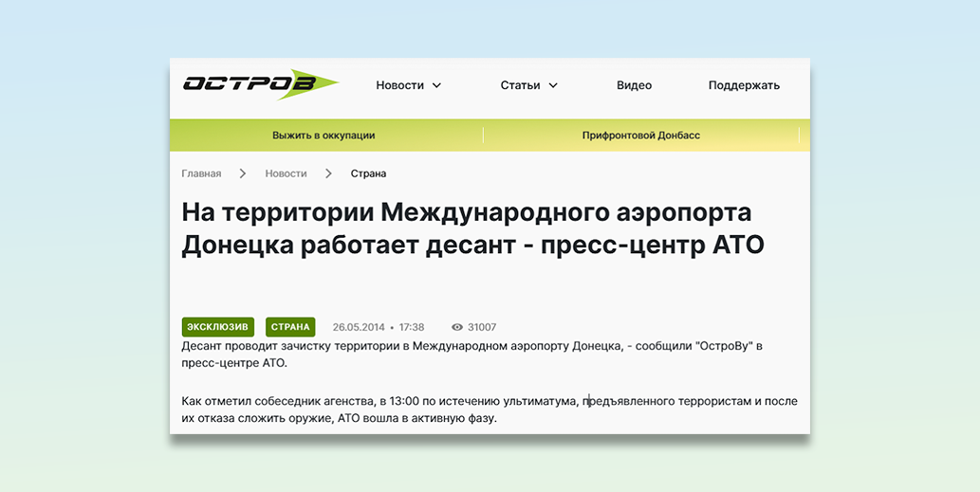Go to the Видео section
This screenshot has width=980, height=492.
[634, 85]
